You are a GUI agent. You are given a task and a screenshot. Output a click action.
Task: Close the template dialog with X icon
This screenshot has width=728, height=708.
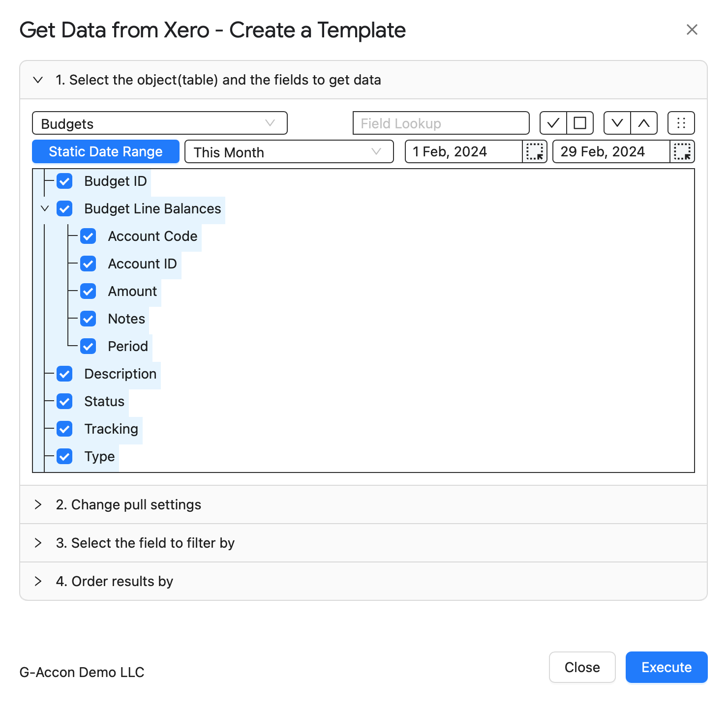pos(692,30)
